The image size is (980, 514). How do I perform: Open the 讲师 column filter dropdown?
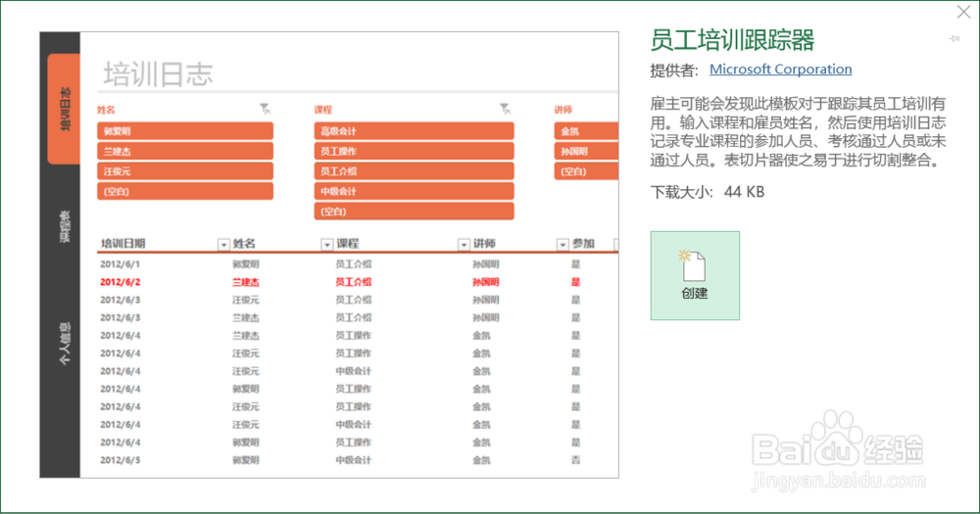click(563, 245)
